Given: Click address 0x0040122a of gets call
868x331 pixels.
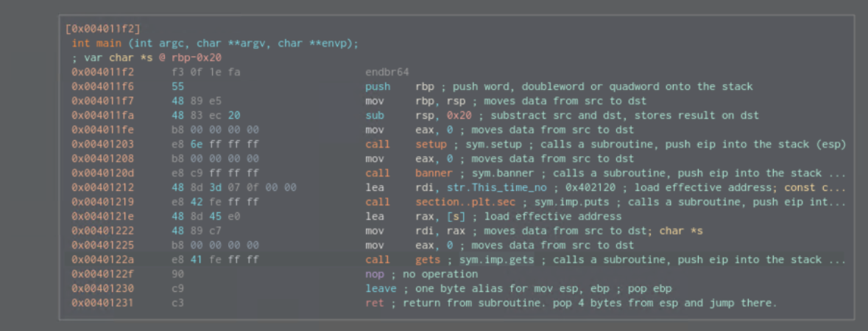Looking at the screenshot, I should click(x=102, y=259).
